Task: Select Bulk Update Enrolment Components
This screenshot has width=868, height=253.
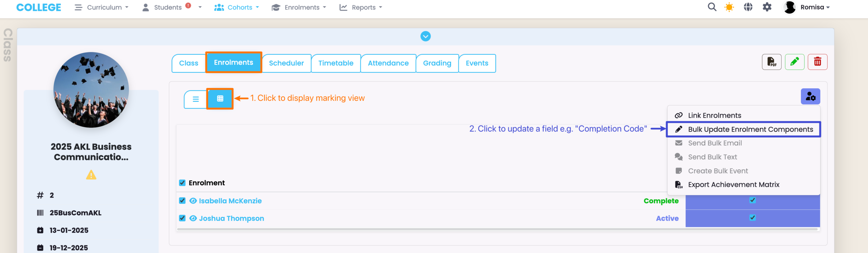Action: click(750, 129)
